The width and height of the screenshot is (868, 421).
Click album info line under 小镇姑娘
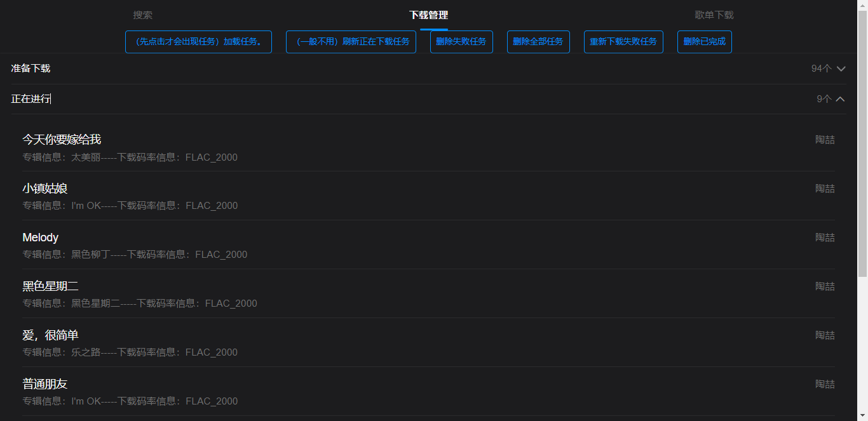[130, 206]
